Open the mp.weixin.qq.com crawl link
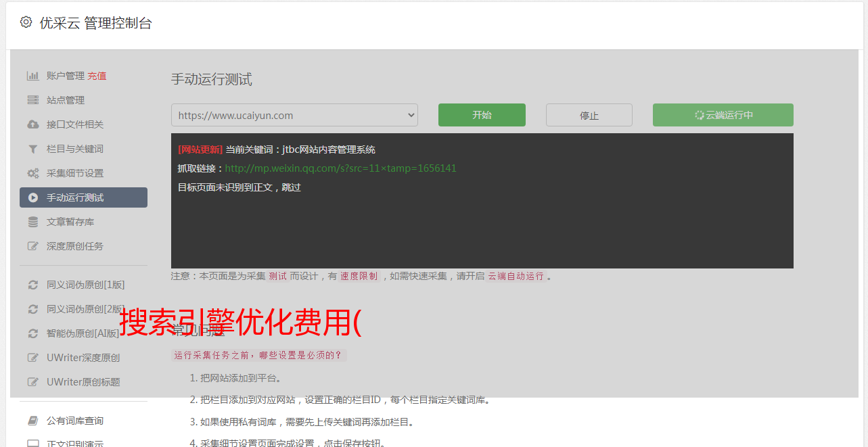 (x=340, y=168)
